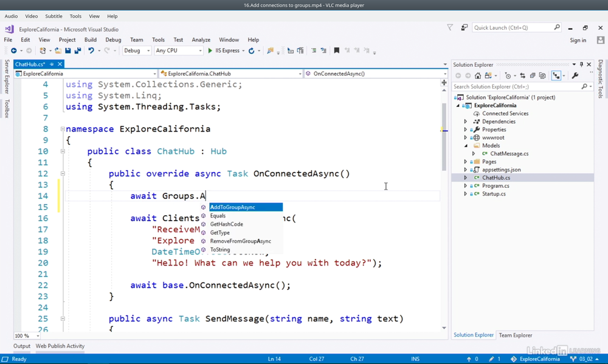Click Sync with Active Document icon
608x364 pixels.
(523, 76)
